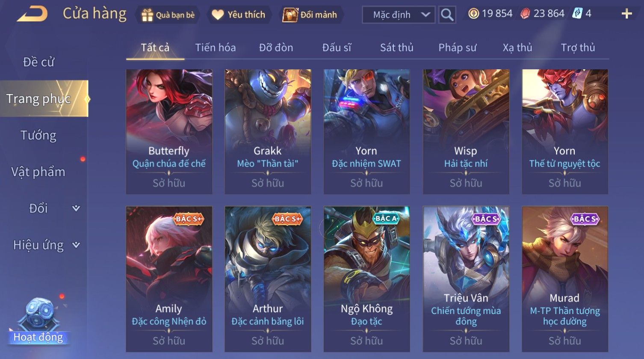Open Butterfly Quận chúa đế chế skin
The image size is (644, 359).
click(x=169, y=131)
